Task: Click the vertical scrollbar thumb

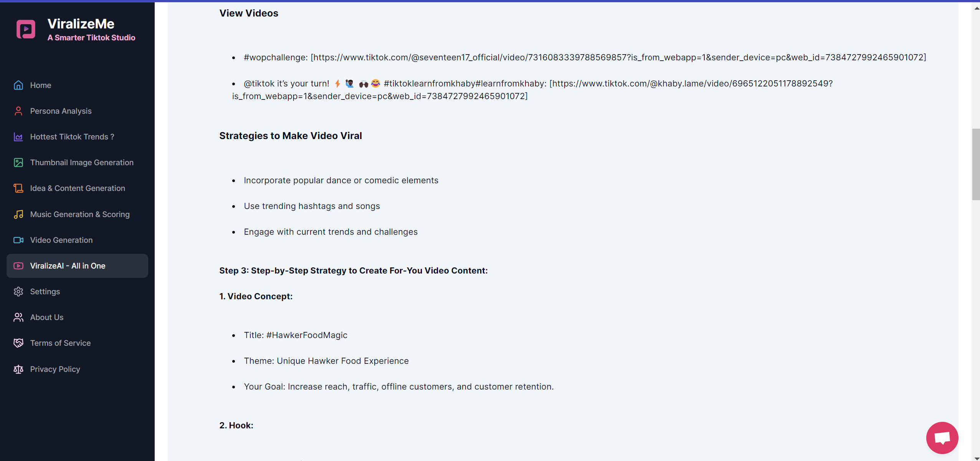Action: (x=976, y=164)
